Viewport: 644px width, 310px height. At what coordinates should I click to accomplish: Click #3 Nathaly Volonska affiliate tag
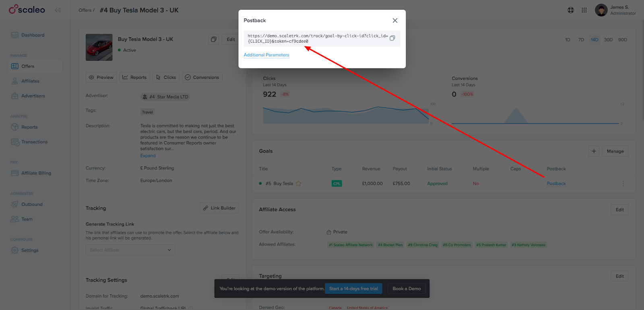528,245
